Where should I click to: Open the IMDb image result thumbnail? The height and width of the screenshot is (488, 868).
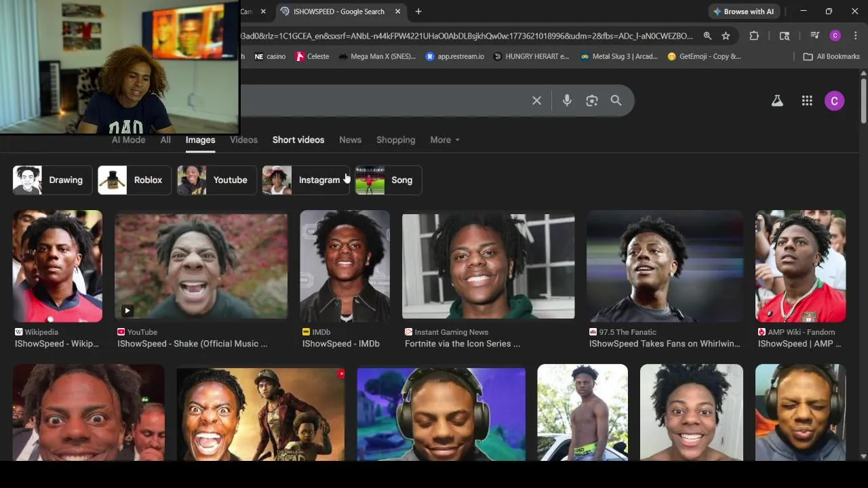344,266
